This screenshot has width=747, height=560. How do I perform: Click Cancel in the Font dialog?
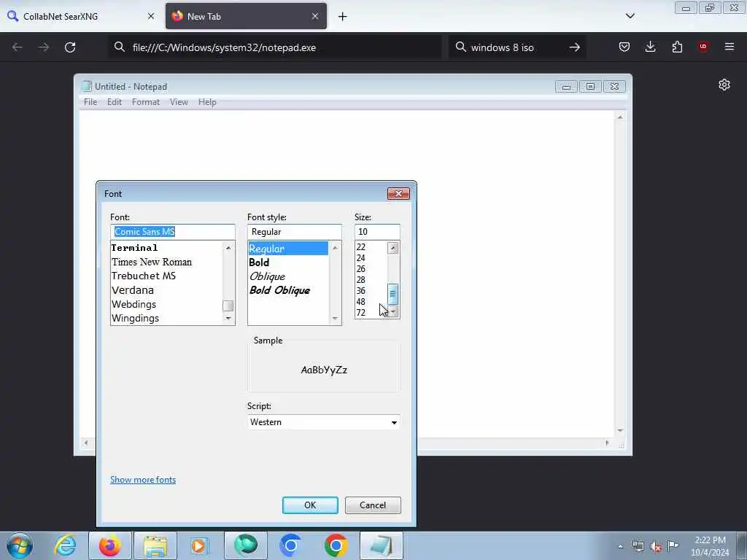click(373, 505)
